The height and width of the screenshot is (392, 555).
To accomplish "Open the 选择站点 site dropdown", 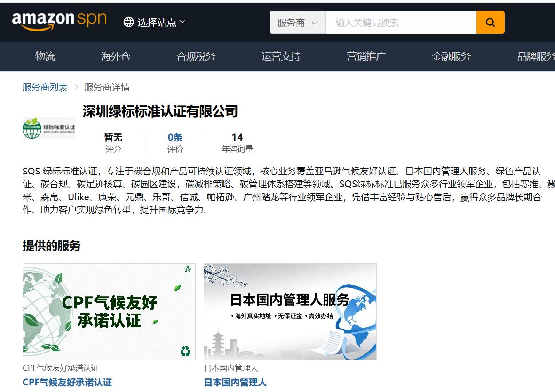I will (x=161, y=22).
